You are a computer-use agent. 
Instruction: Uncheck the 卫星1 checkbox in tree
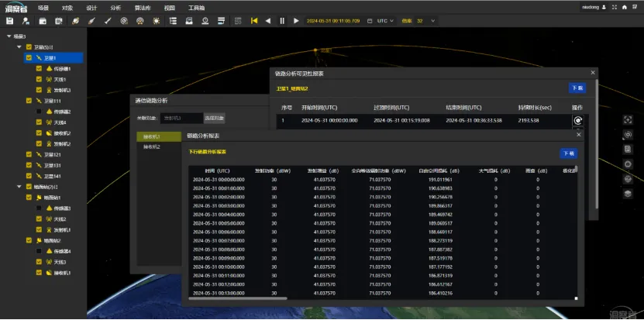29,57
